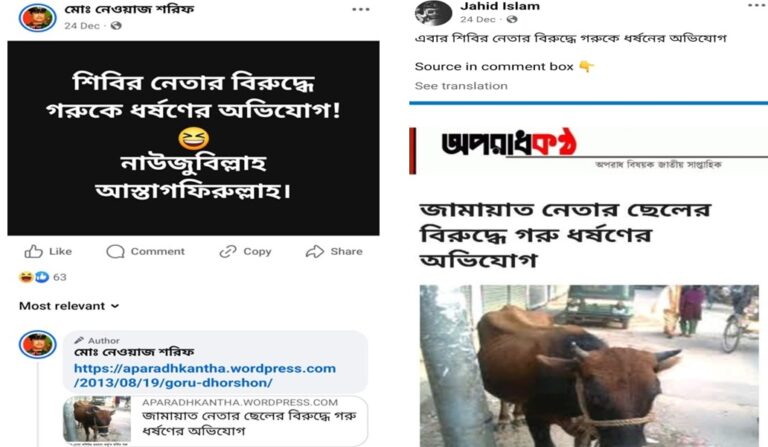Screen dimensions: 768x447
Task: Click See translation under Jahid's post
Action: [461, 86]
